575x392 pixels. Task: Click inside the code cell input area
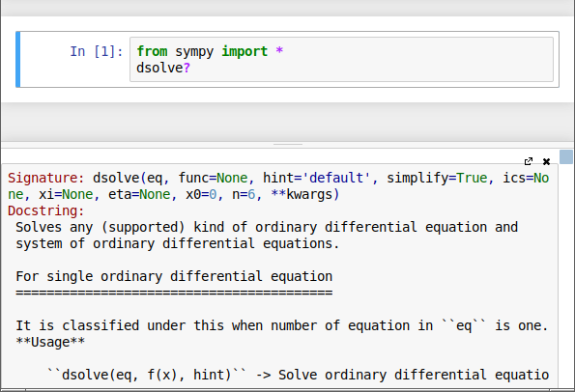[x=341, y=59]
